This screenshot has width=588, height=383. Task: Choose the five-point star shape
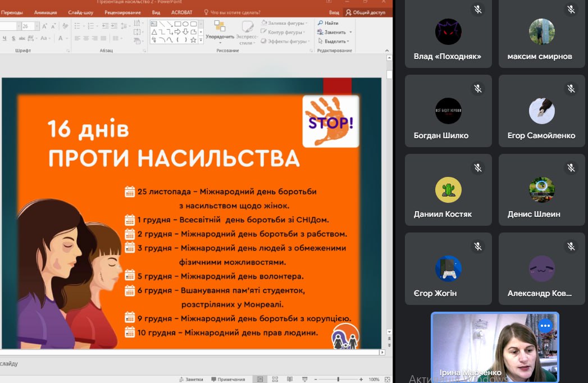coord(194,40)
